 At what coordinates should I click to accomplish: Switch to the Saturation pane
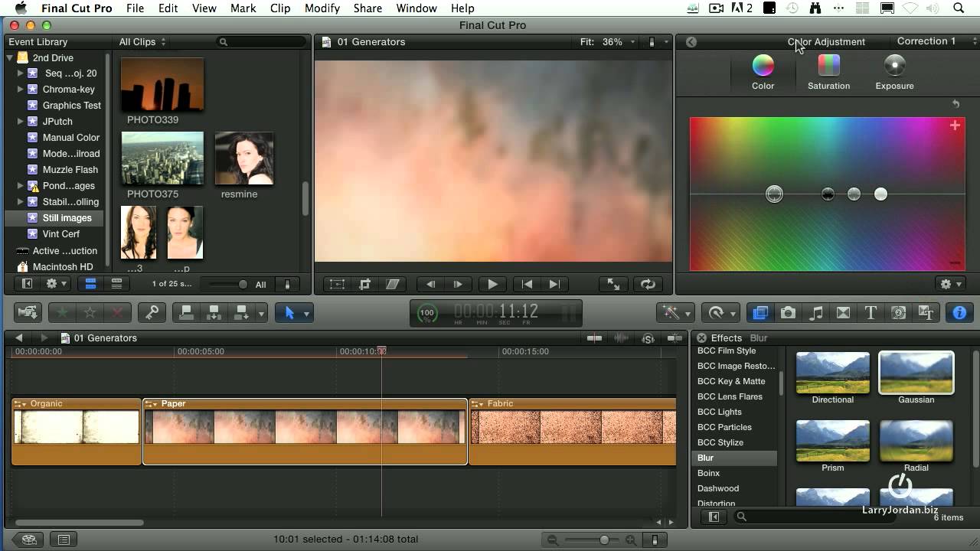point(828,73)
